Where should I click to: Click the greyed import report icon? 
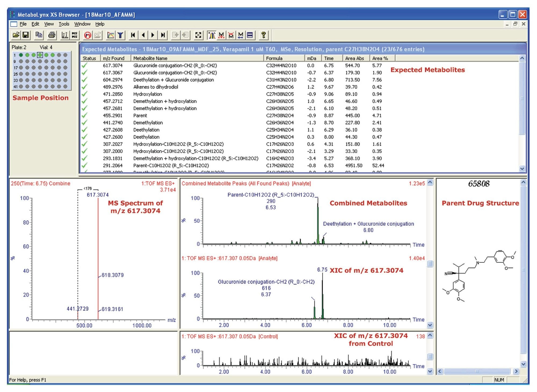(x=185, y=35)
